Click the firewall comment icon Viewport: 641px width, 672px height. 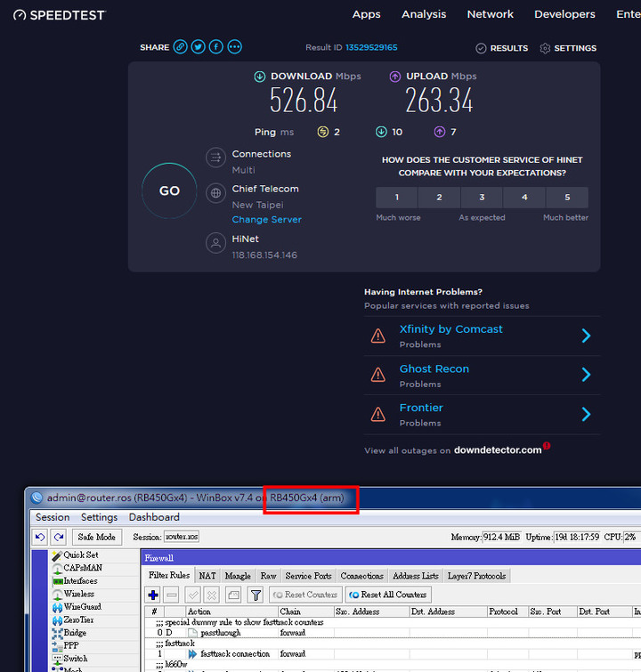click(233, 595)
